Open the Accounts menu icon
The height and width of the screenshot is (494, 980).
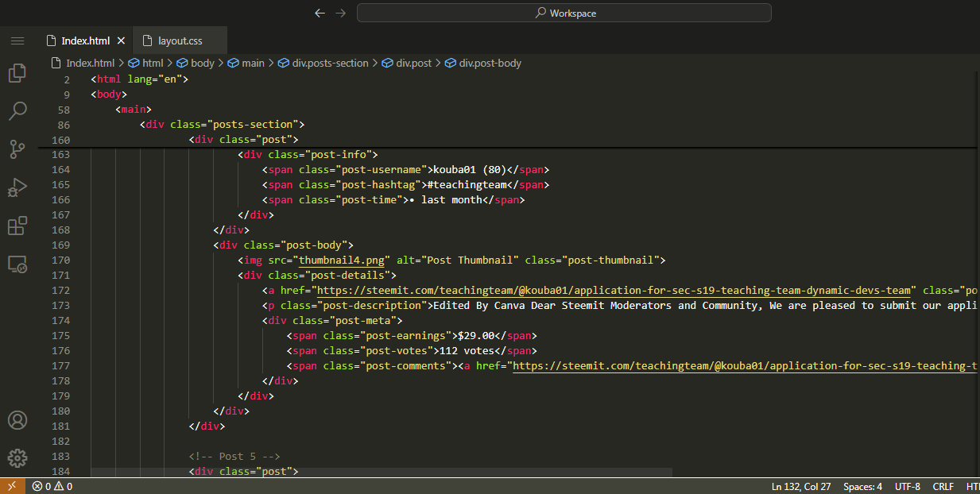pos(17,420)
